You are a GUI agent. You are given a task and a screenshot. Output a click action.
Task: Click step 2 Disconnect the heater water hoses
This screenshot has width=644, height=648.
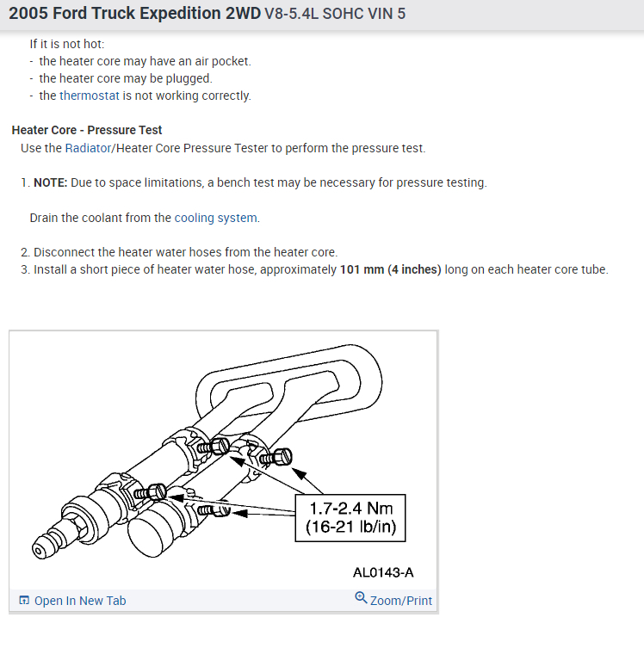pos(179,252)
